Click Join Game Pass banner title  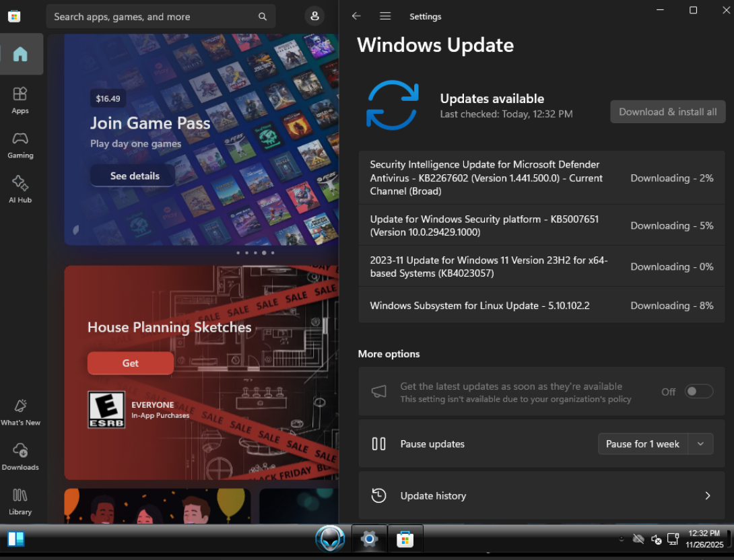pos(150,123)
